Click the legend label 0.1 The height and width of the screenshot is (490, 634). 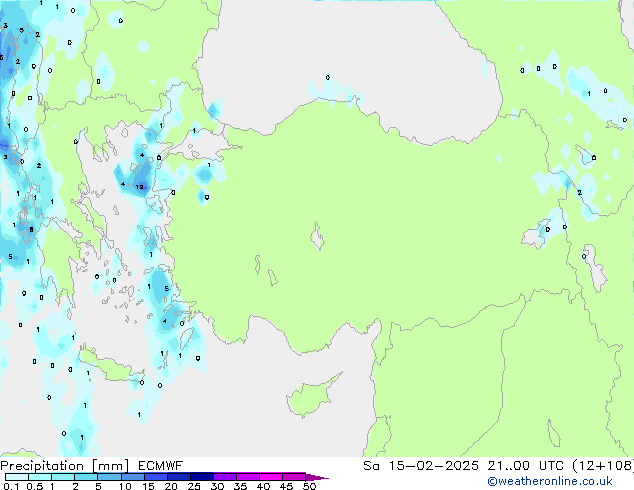point(11,486)
